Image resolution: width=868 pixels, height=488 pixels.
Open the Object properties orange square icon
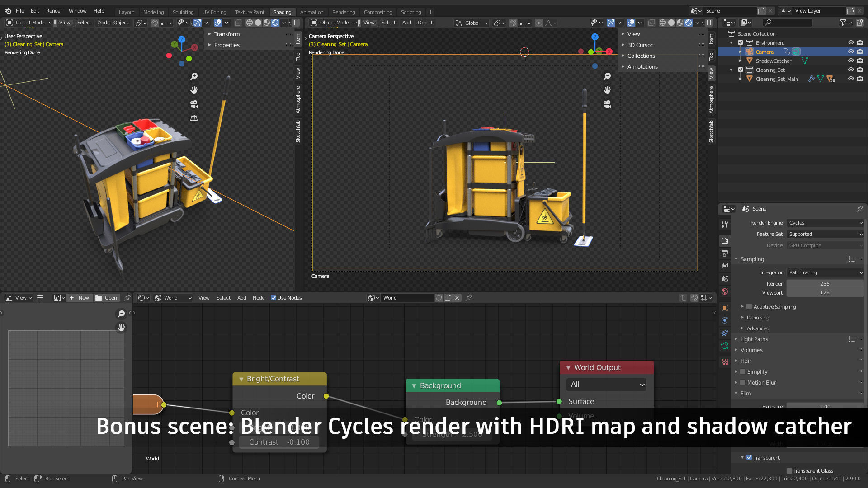coord(725,308)
